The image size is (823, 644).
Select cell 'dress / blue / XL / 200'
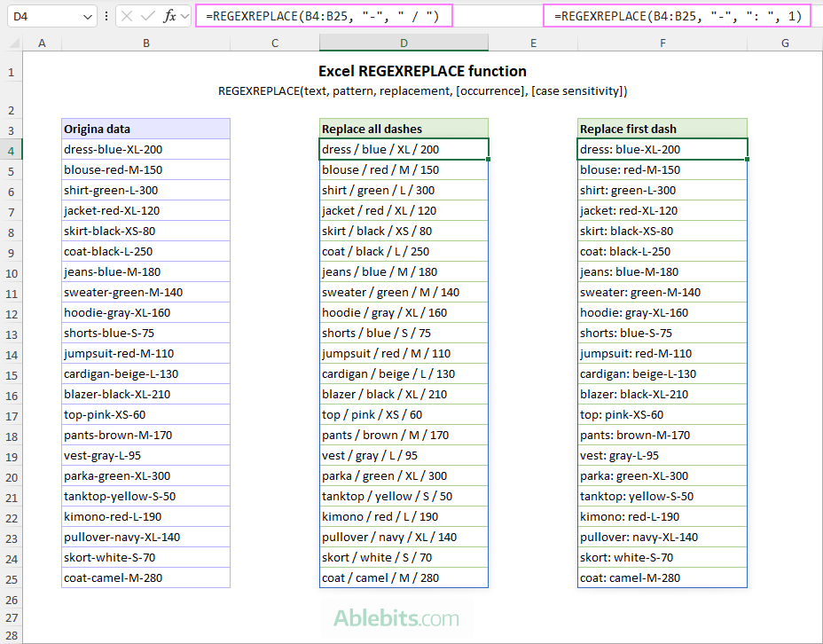pos(404,149)
